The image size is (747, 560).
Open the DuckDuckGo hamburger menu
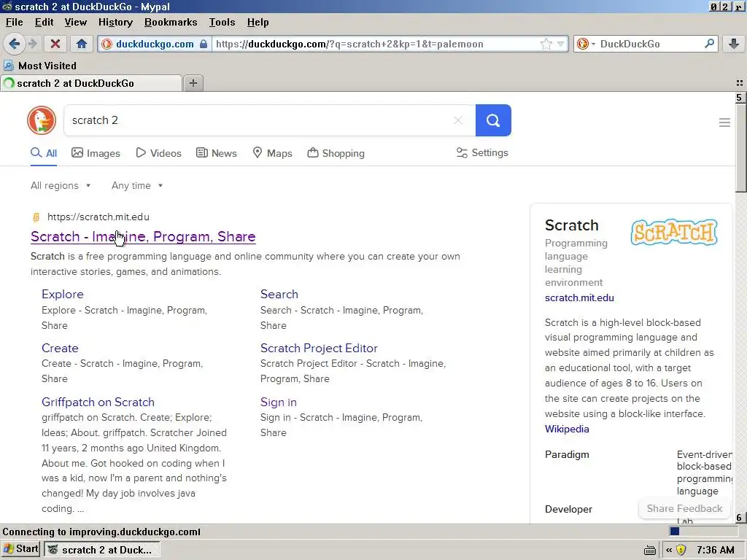click(x=724, y=122)
